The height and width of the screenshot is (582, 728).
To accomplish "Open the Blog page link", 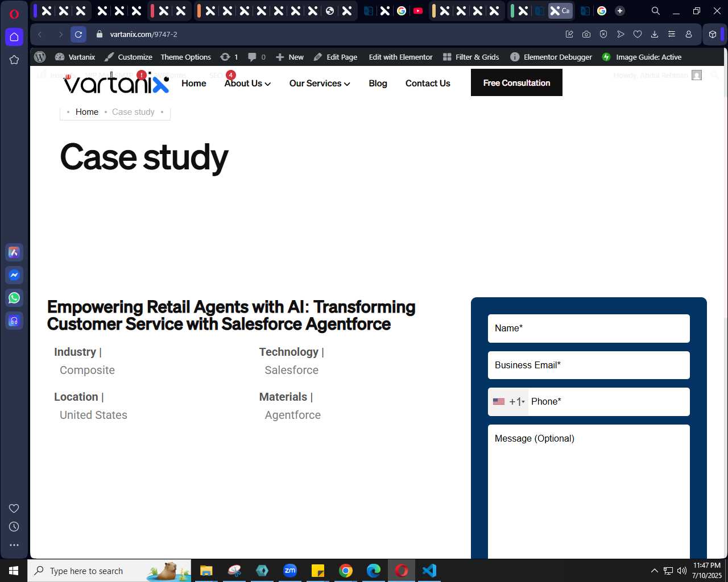I will 378,83.
